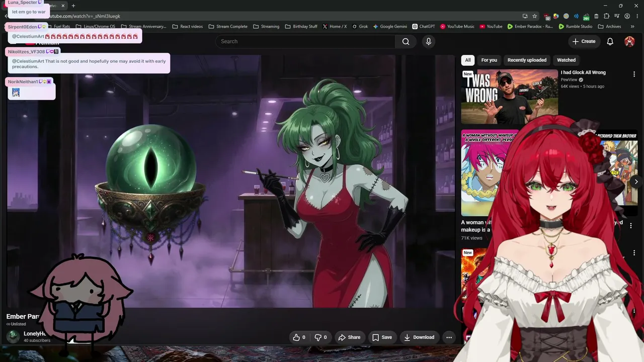Click the video player image
The width and height of the screenshot is (644, 362).
point(231,181)
